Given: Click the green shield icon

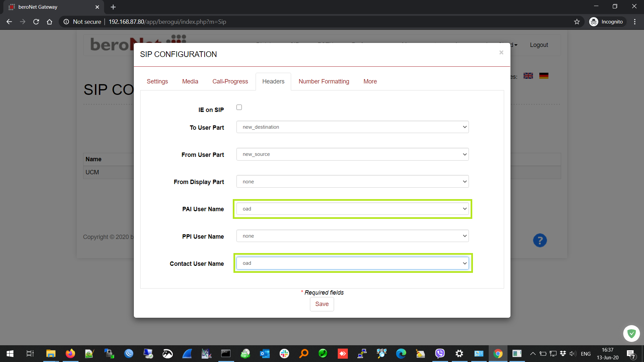Looking at the screenshot, I should point(631,334).
